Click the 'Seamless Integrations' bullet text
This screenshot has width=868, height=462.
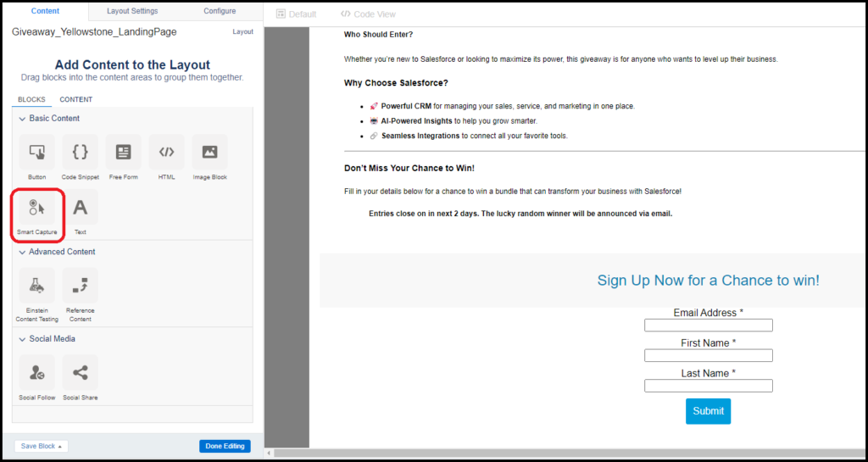[420, 136]
